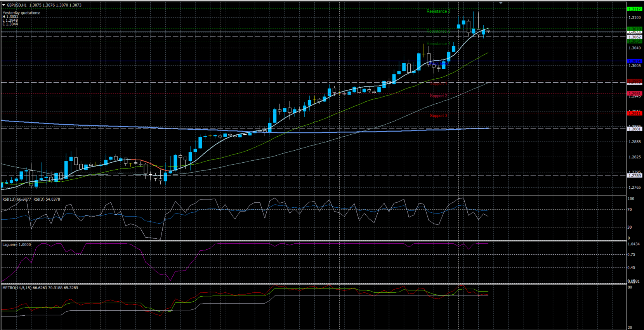The height and width of the screenshot is (330, 644).
Task: Click the dark green 1.3054 price tag
Action: 635,41
